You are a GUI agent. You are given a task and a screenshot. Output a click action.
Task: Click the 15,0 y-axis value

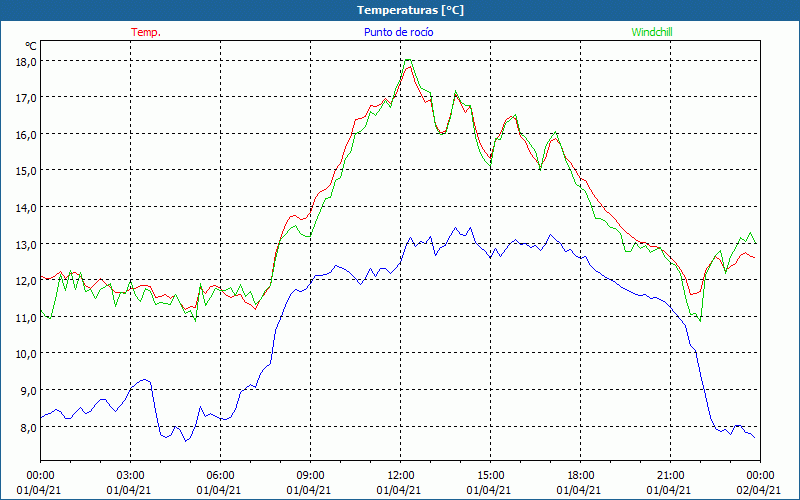[27, 170]
